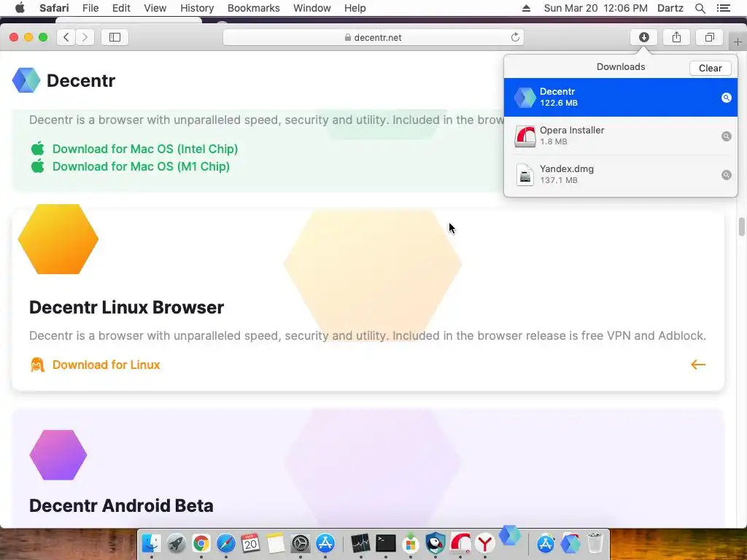747x560 pixels.
Task: Open the Share menu in the toolbar
Action: (676, 37)
